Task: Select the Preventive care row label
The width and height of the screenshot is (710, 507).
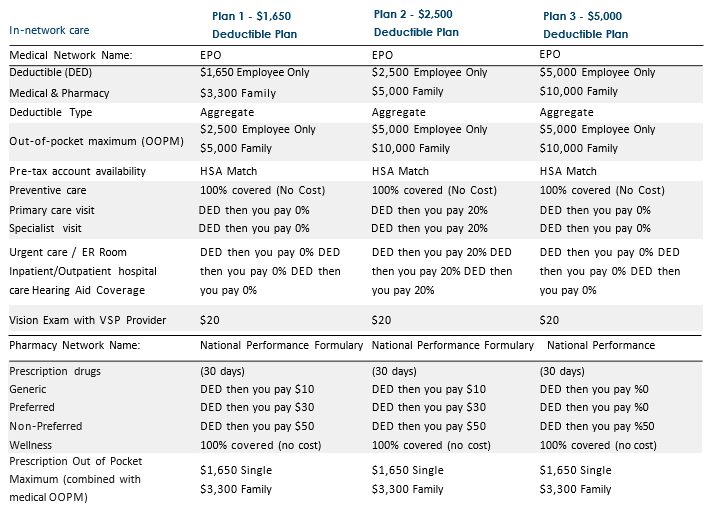Action: tap(49, 190)
